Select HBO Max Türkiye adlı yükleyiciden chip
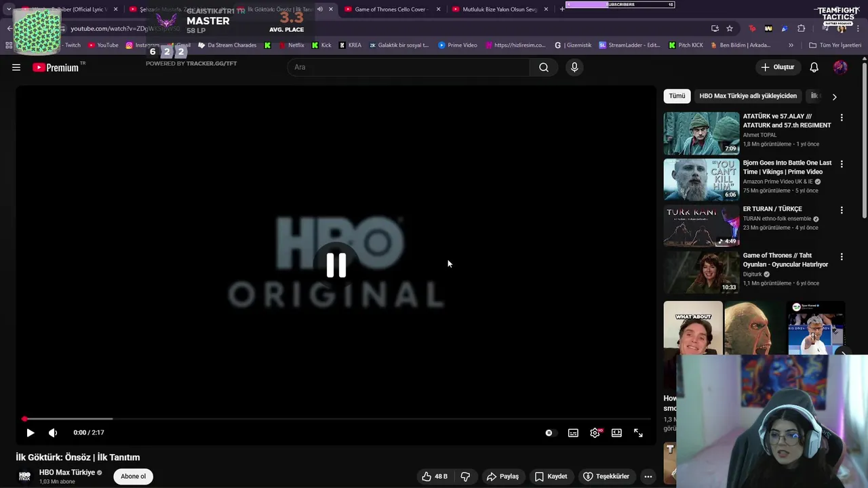Screen dimensions: 868x488 point(748,96)
